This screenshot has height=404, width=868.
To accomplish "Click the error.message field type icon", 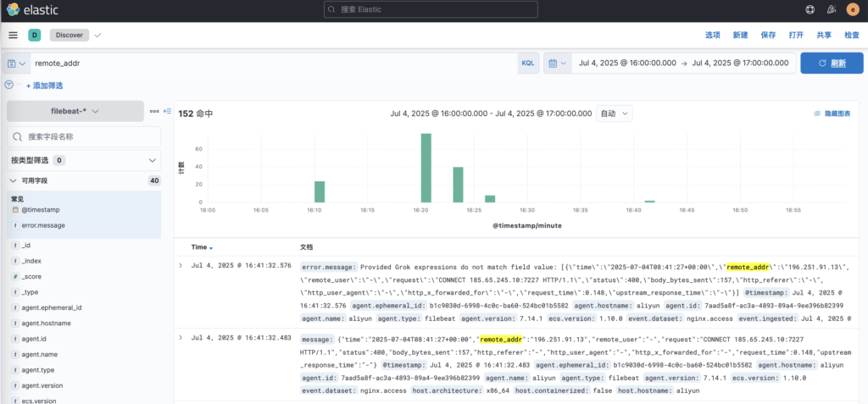I will (15, 226).
